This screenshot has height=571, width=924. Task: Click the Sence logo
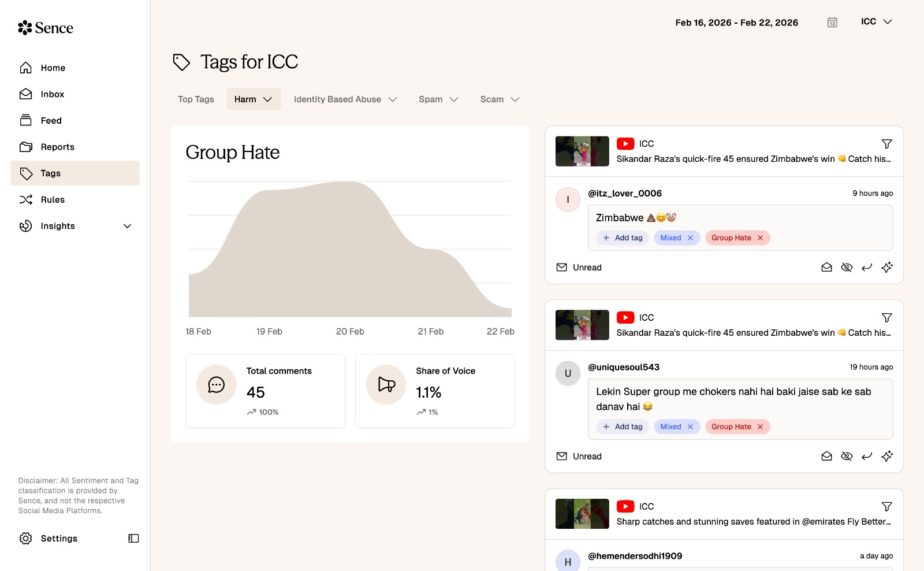[x=46, y=28]
